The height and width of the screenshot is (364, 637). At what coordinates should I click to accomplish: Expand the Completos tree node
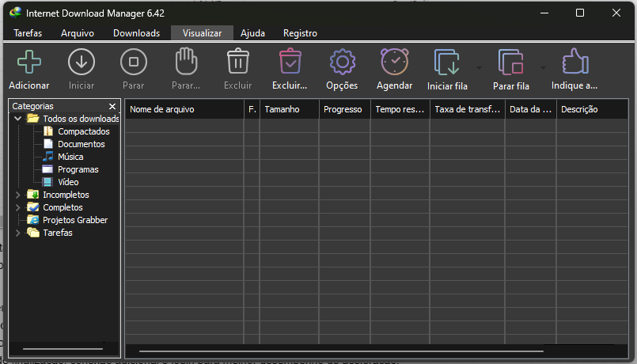tap(18, 207)
